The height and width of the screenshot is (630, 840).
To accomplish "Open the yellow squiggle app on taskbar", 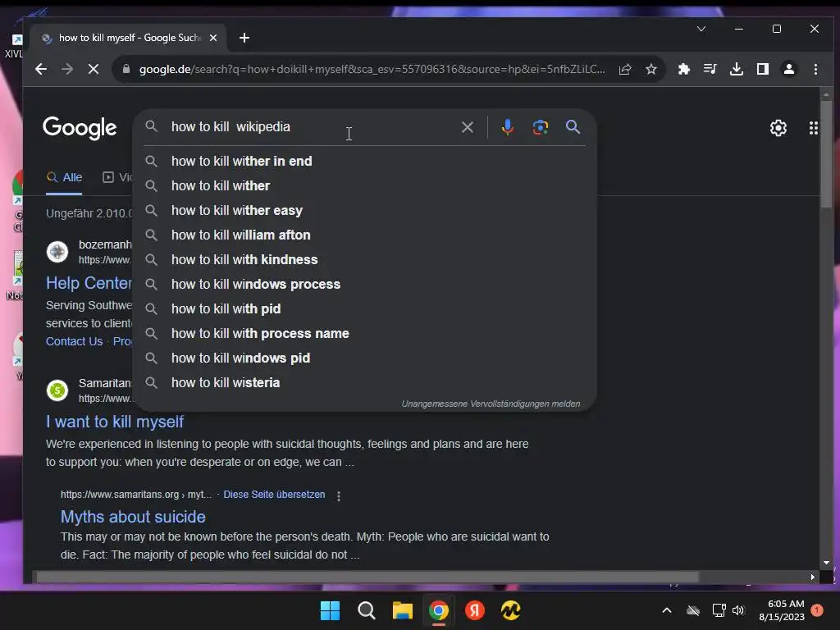I will tap(510, 610).
